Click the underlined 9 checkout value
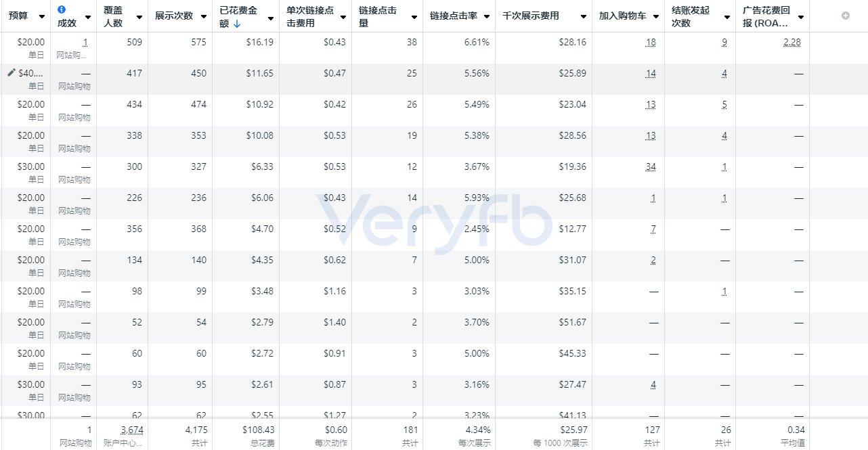868x450 pixels. coord(724,42)
